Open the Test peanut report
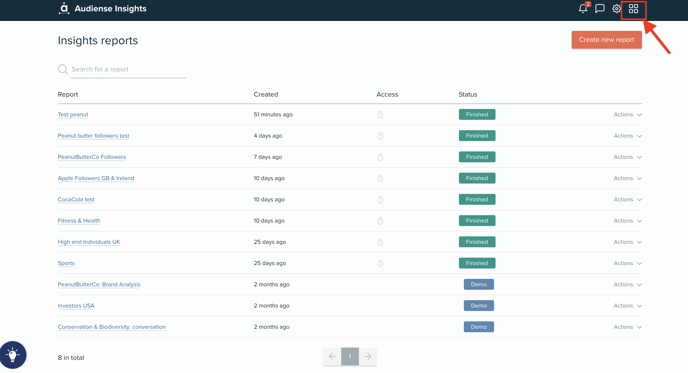Viewport: 688px width, 373px height. pos(73,115)
